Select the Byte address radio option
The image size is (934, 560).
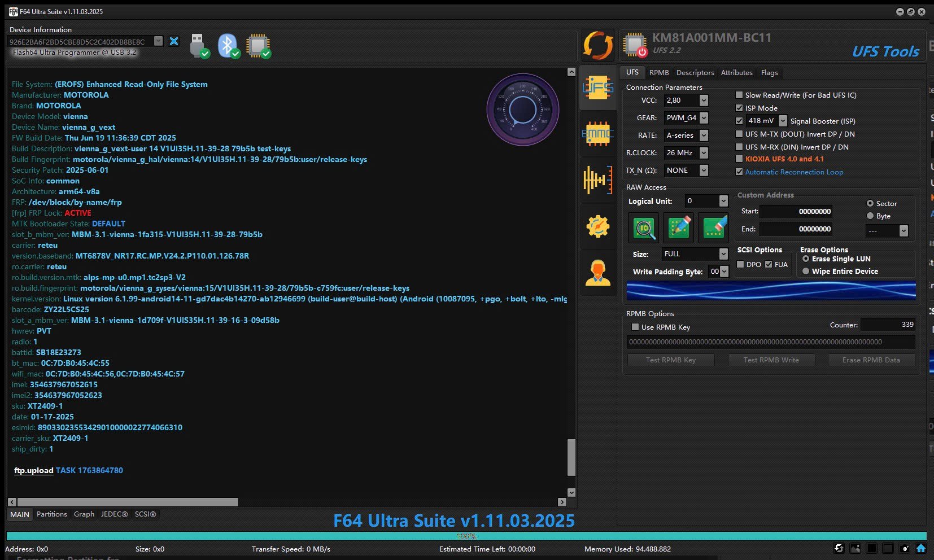pyautogui.click(x=870, y=216)
